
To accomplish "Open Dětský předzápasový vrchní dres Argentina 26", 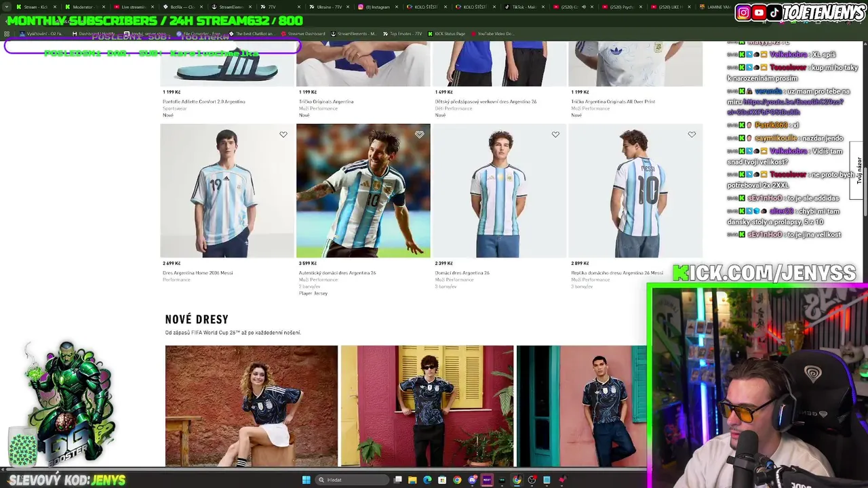I will click(486, 102).
